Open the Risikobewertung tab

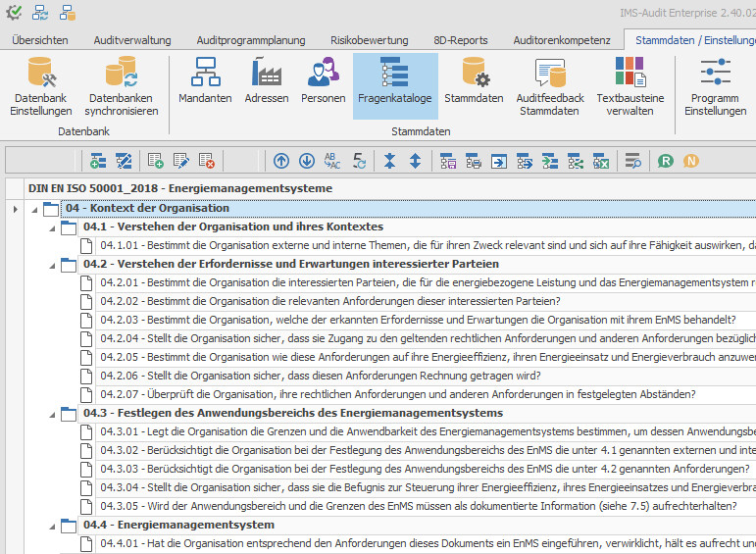[370, 40]
